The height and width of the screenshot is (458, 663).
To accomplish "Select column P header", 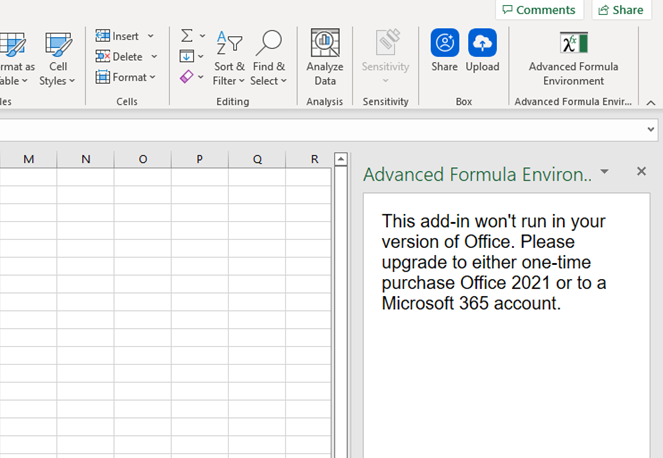I will click(200, 159).
